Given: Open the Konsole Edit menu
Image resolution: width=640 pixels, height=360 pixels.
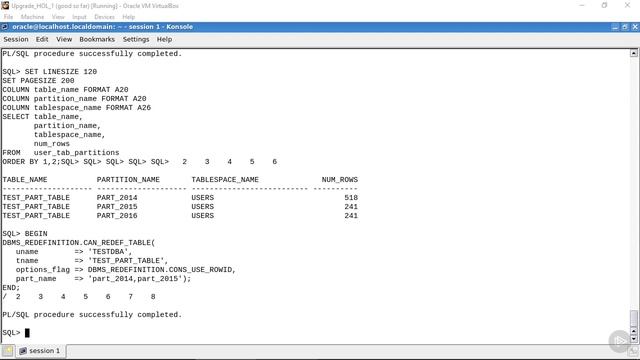Looking at the screenshot, I should pyautogui.click(x=42, y=39).
